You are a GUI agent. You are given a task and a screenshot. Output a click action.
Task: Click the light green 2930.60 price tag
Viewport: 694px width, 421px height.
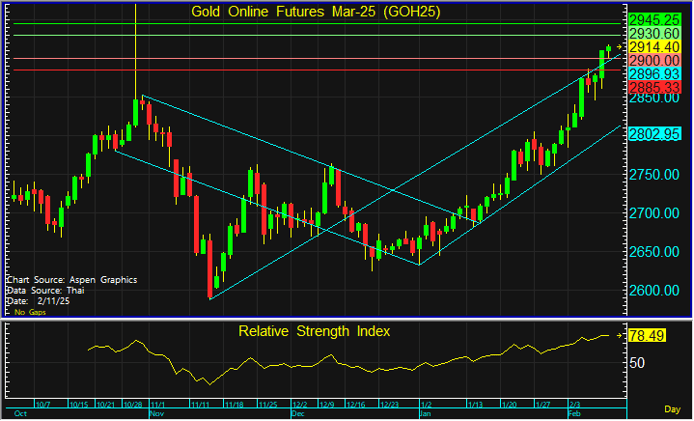[655, 33]
